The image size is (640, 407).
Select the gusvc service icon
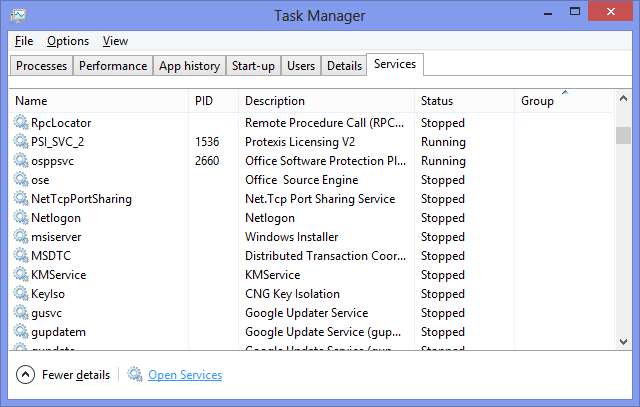coord(22,313)
